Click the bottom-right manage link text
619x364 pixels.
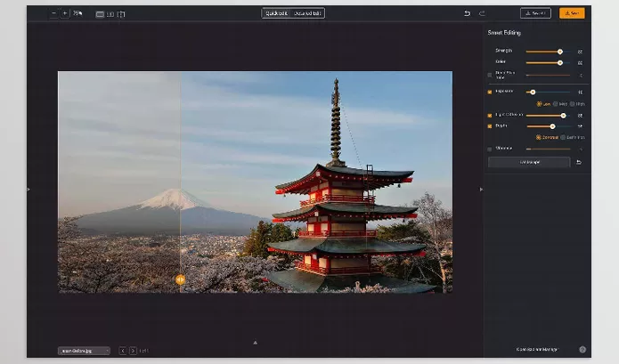click(537, 350)
